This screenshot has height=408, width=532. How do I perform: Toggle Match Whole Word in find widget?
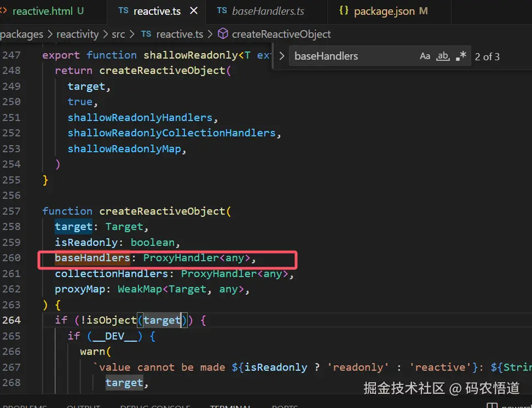coord(443,56)
